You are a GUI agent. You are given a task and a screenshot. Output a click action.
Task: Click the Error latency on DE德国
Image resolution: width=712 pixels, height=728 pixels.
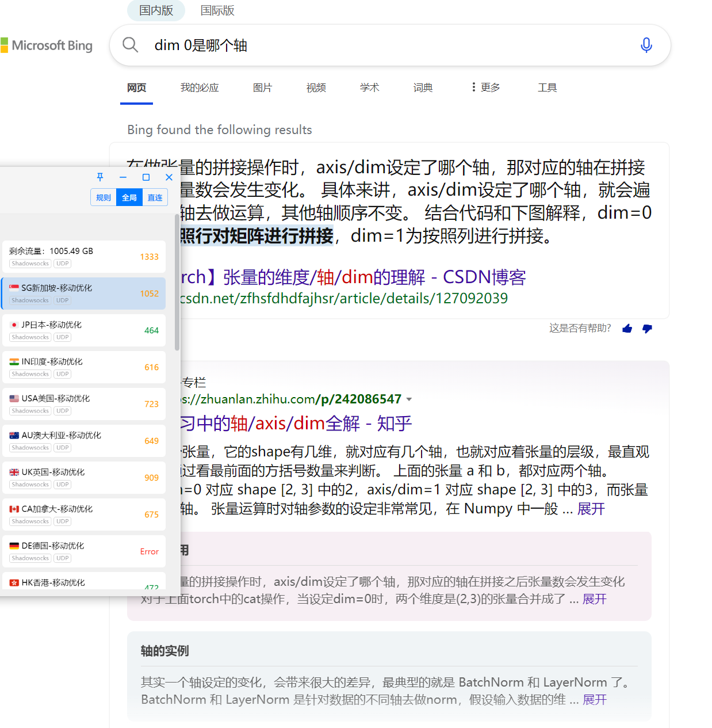[x=150, y=551]
